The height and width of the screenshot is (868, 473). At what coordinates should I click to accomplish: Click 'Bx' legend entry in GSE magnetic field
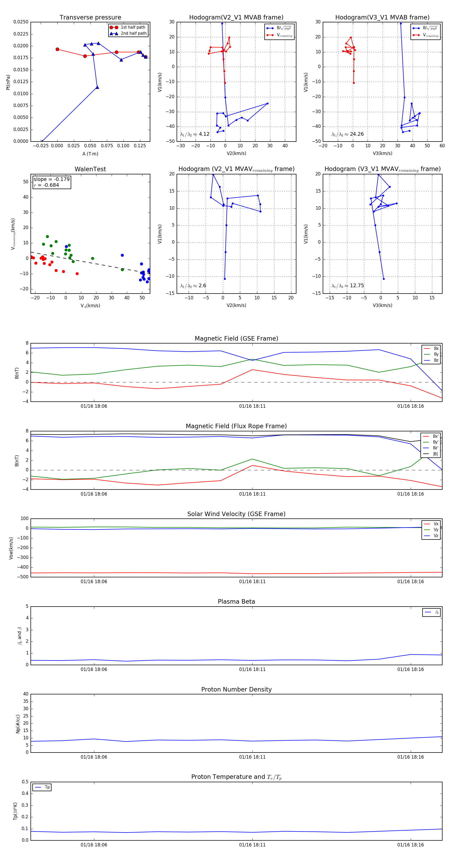tap(431, 349)
